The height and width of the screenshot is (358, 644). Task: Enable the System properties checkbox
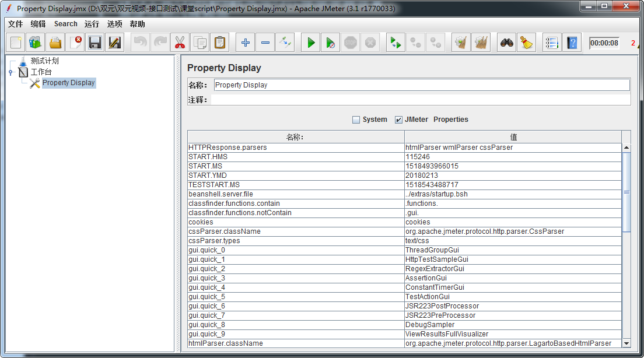coord(356,120)
